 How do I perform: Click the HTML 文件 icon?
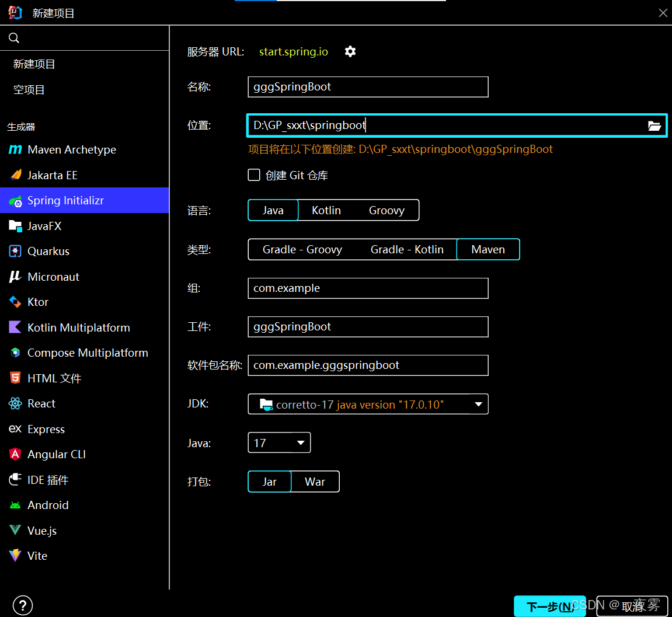pyautogui.click(x=15, y=378)
